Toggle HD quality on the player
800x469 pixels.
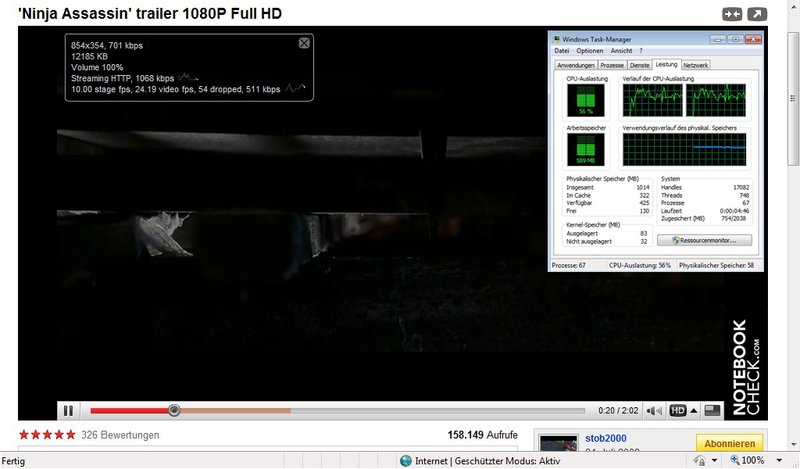point(678,410)
